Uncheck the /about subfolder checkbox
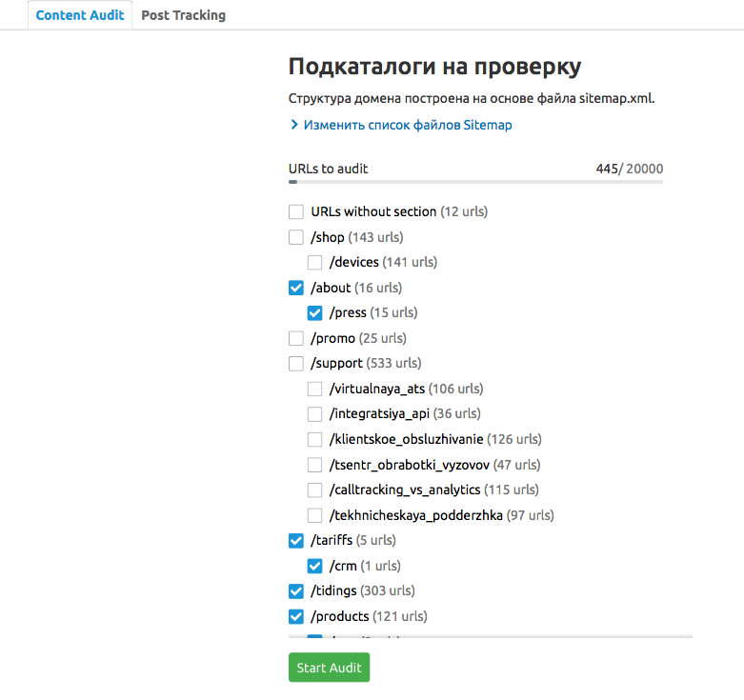The height and width of the screenshot is (700, 744). (296, 288)
